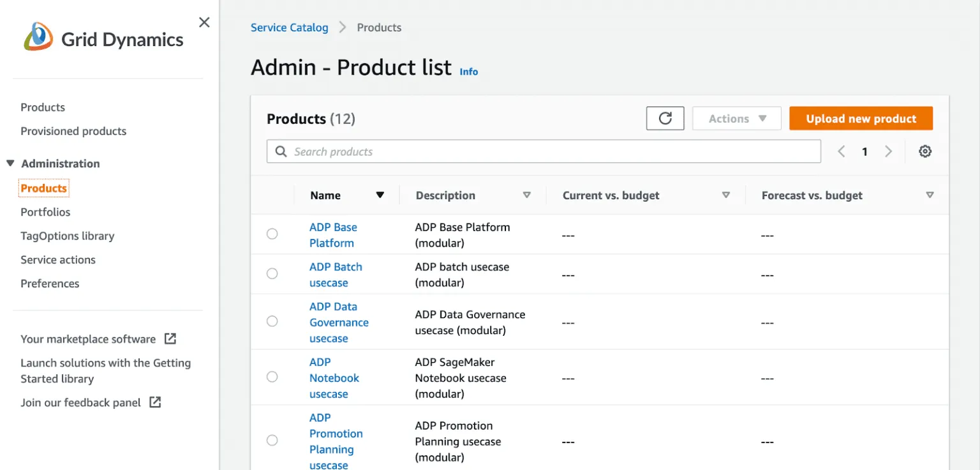Open table display preferences gear
The height and width of the screenshot is (470, 980).
coord(924,151)
